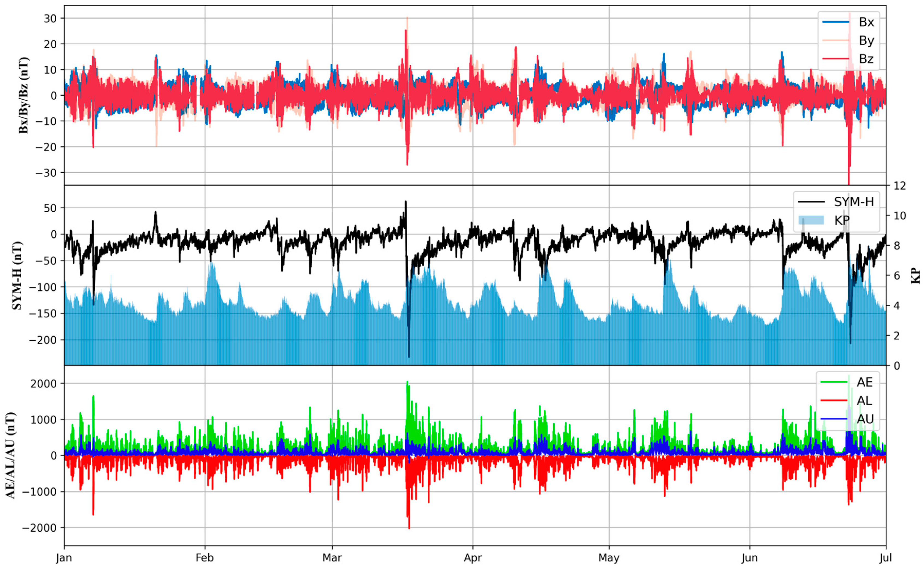This screenshot has height=568, width=924.
Task: Click the Jul x-axis tick label
Action: click(x=886, y=558)
